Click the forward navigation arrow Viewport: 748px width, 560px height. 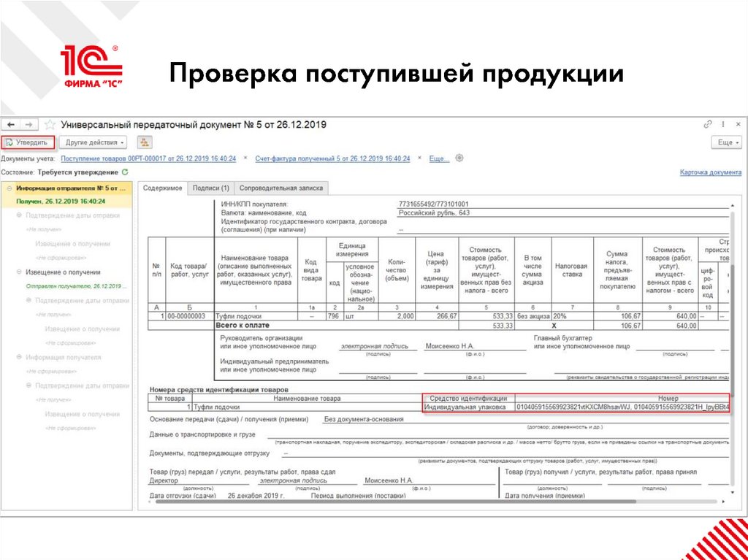pyautogui.click(x=30, y=126)
